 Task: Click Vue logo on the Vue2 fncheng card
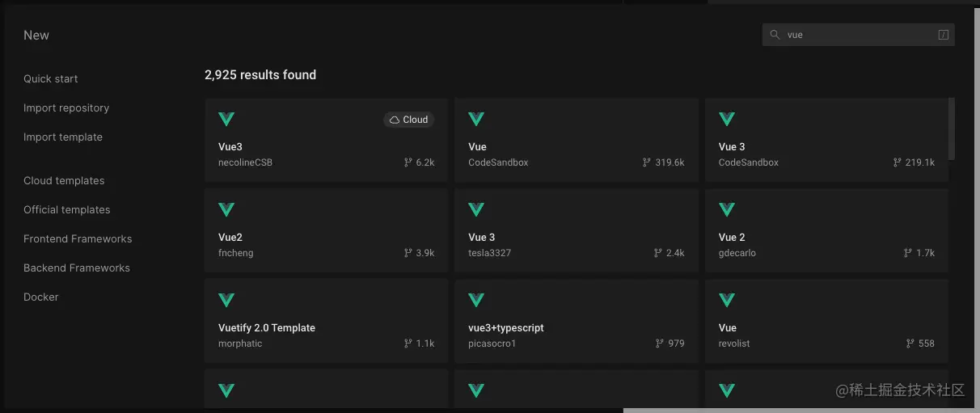(226, 210)
